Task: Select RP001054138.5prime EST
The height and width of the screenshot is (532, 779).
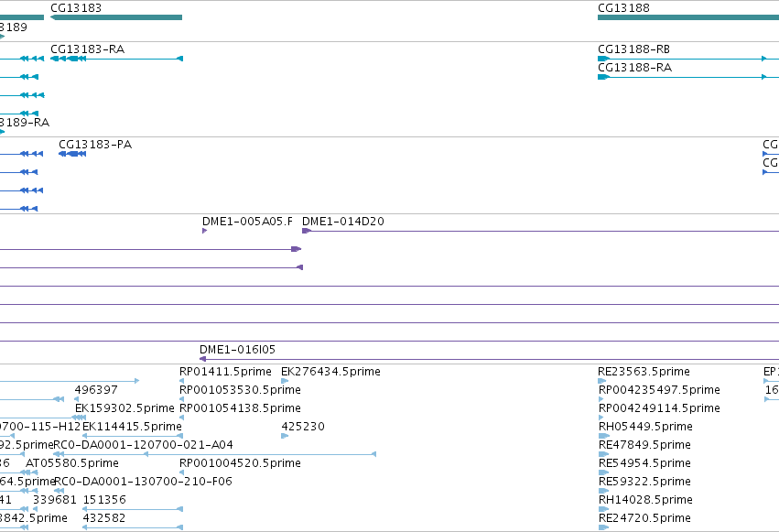Action: pos(240,408)
